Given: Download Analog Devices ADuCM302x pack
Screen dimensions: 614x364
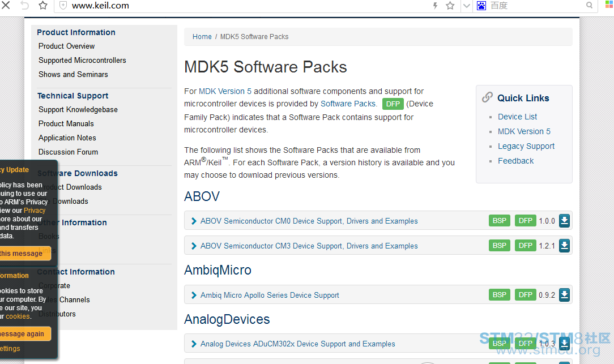Looking at the screenshot, I should [x=564, y=344].
